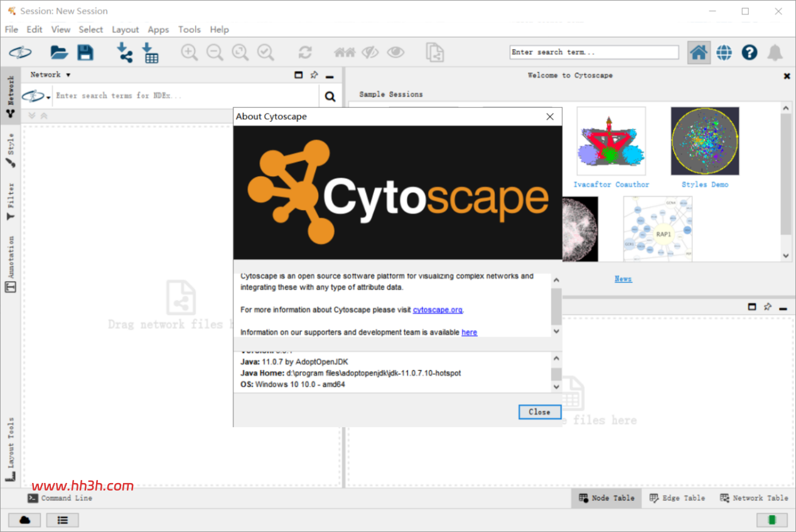Save session with floppy disk icon
Viewport: 796px width, 532px height.
[x=85, y=52]
